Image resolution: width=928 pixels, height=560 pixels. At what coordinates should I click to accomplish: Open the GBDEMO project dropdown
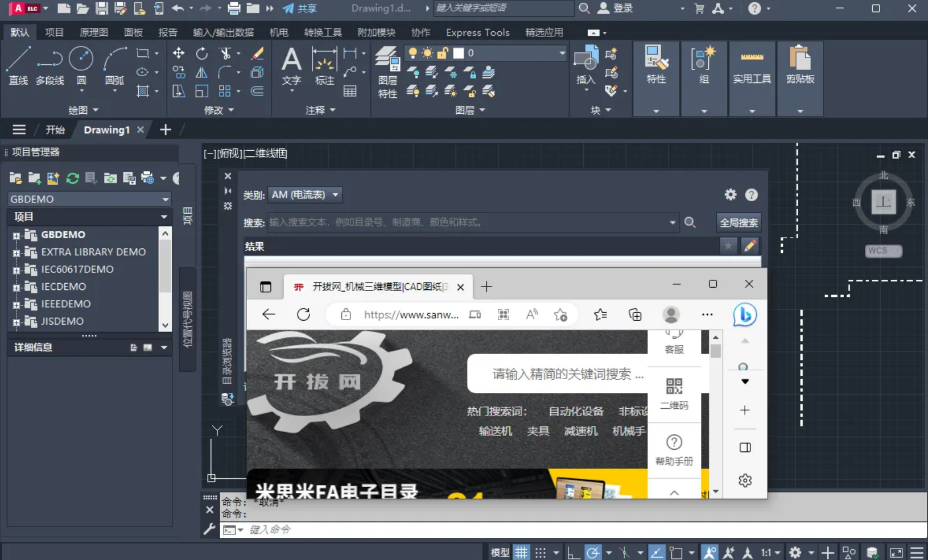point(89,199)
